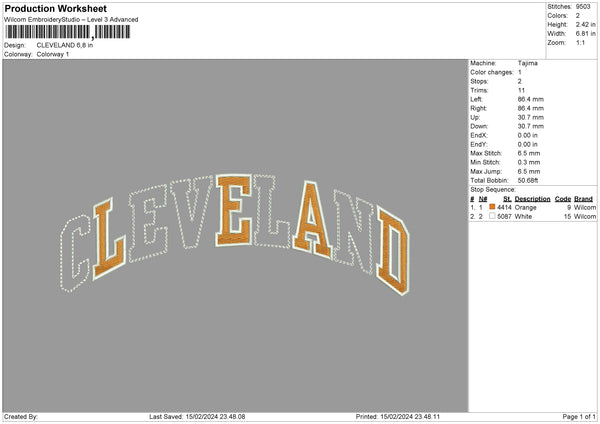Click the 'Min Stitch:' value 0.3 mm

click(529, 162)
